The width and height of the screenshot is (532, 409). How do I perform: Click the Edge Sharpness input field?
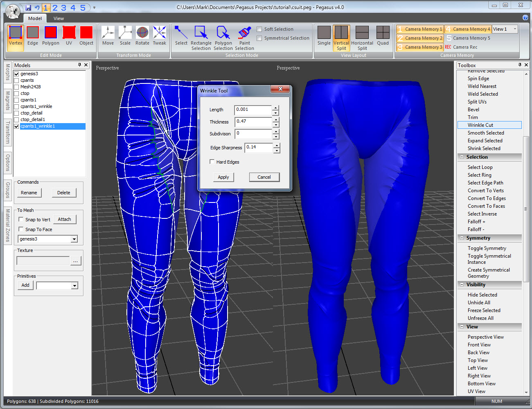pyautogui.click(x=259, y=148)
